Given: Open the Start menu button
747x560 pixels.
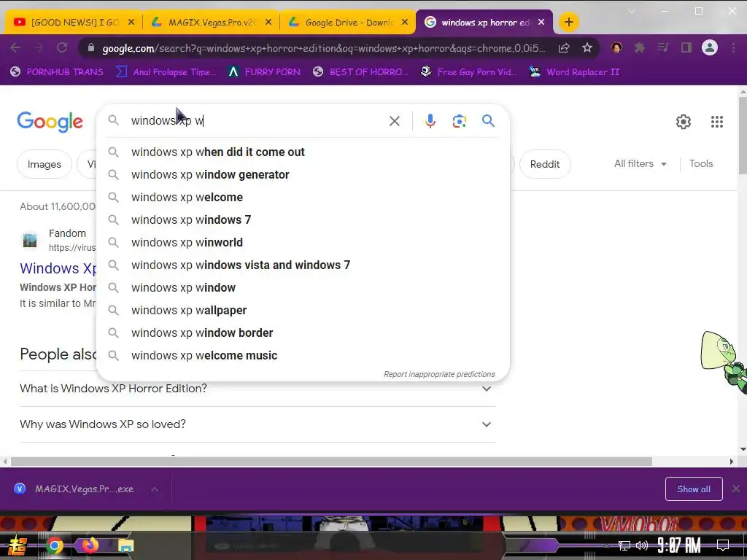Looking at the screenshot, I should pyautogui.click(x=16, y=545).
